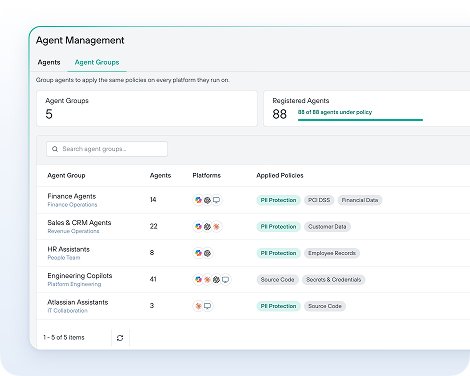470x376 pixels.
Task: Select the Finance Agents group name
Action: click(x=72, y=196)
